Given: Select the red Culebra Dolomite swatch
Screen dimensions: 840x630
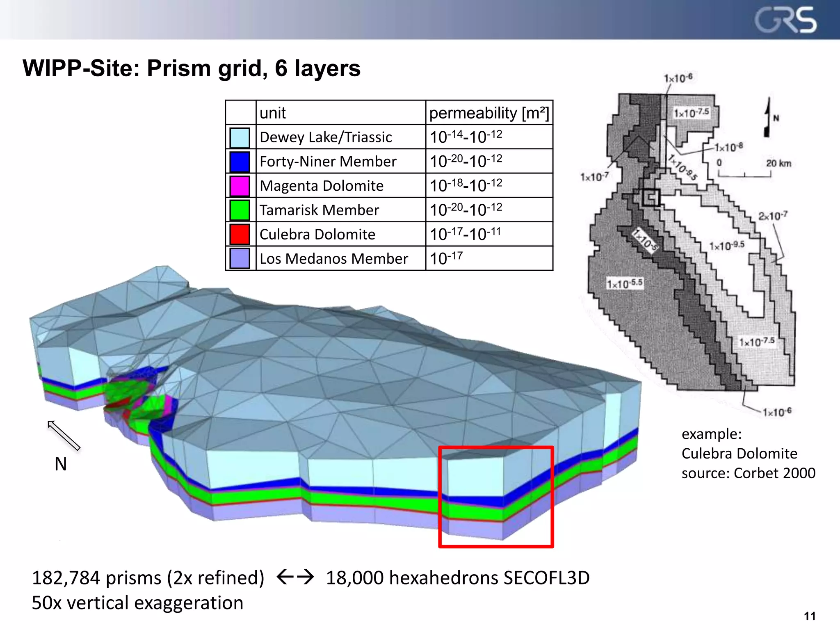Looking at the screenshot, I should 240,234.
